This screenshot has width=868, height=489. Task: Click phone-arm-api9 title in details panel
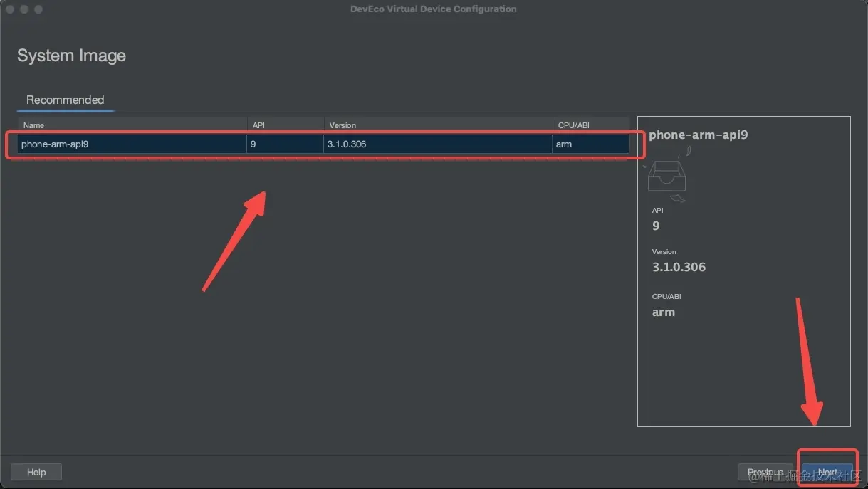pyautogui.click(x=698, y=135)
